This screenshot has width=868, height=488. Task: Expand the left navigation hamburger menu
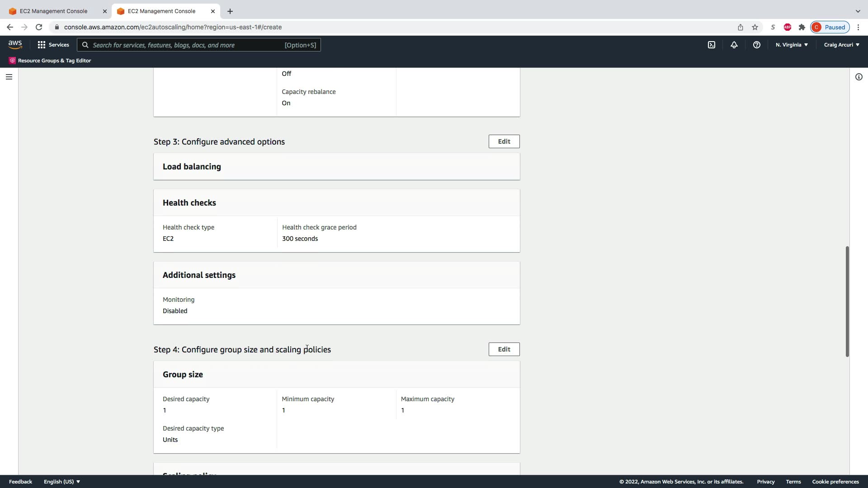(9, 77)
